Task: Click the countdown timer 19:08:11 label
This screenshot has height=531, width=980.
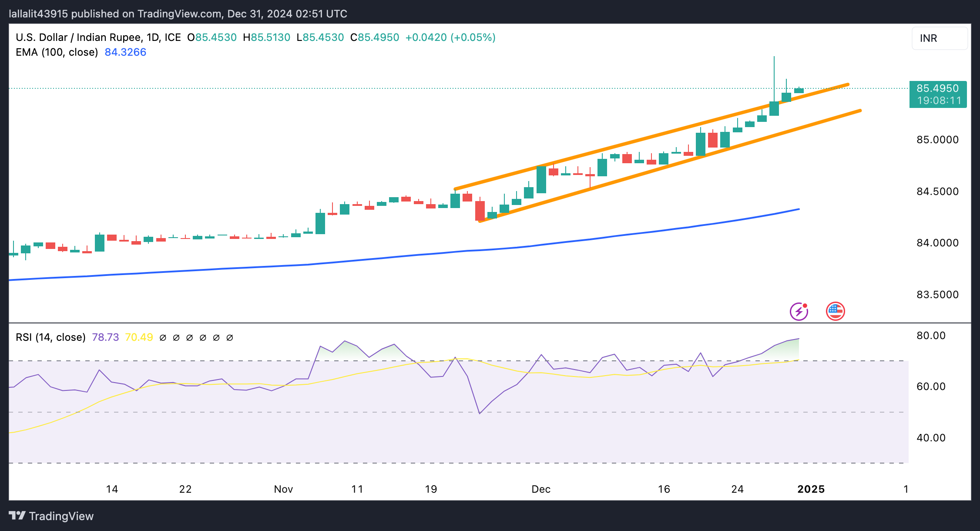Action: pos(939,101)
